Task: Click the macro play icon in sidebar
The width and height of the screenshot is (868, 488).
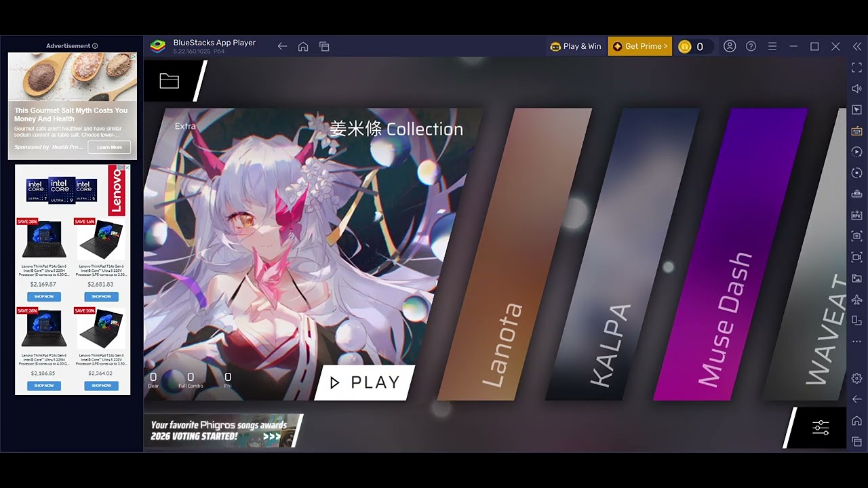Action: pos(857,152)
